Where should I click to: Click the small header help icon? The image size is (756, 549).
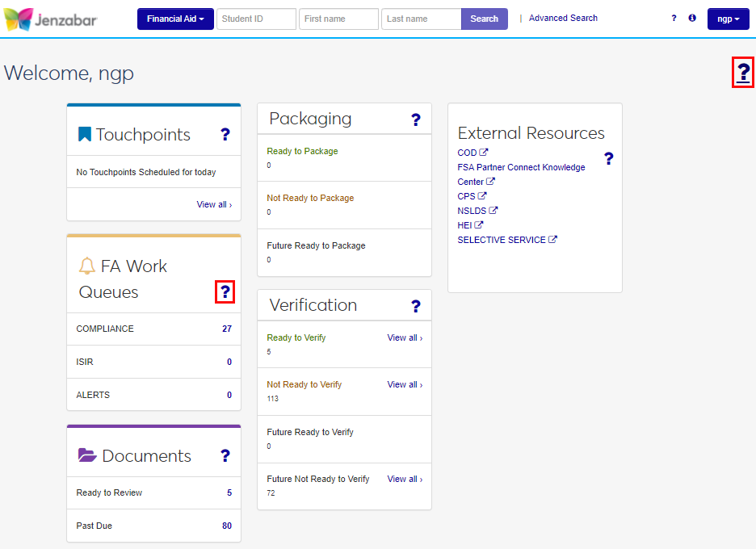coord(674,18)
